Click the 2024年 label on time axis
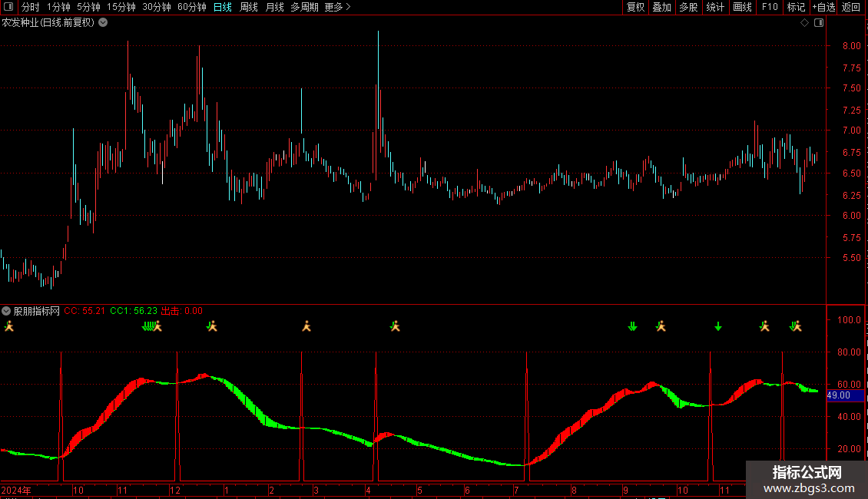 coord(16,490)
